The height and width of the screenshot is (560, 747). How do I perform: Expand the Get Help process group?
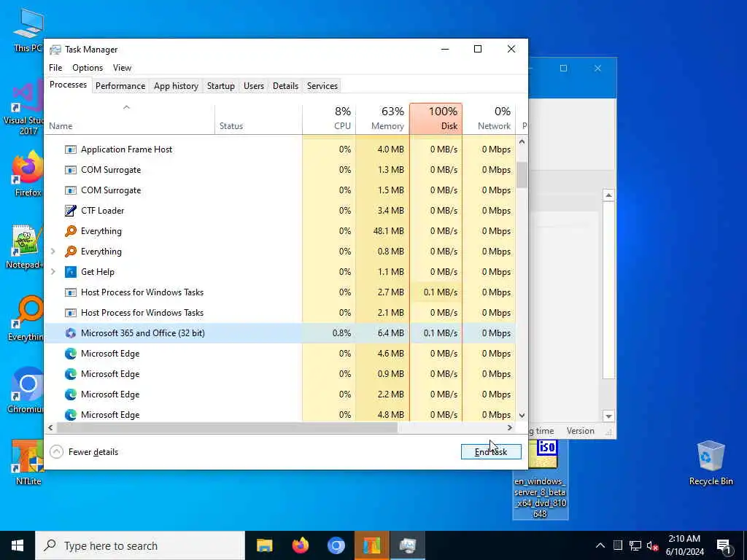(x=53, y=272)
